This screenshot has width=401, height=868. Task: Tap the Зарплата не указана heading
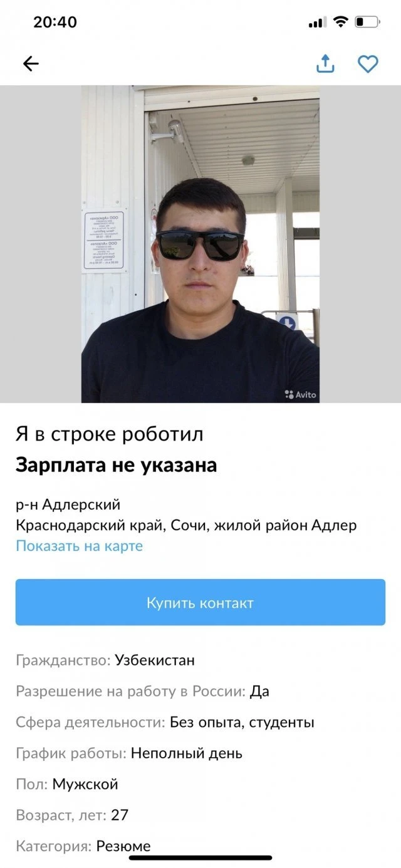click(116, 466)
